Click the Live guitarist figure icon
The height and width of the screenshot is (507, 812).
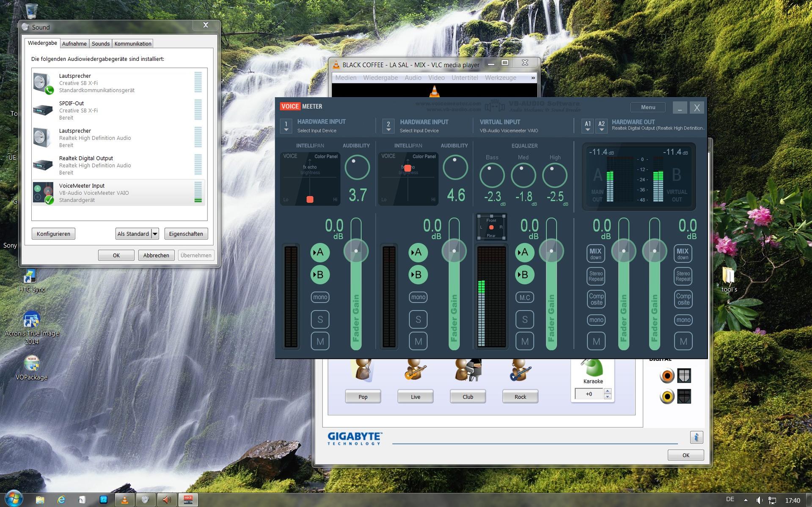click(x=415, y=371)
